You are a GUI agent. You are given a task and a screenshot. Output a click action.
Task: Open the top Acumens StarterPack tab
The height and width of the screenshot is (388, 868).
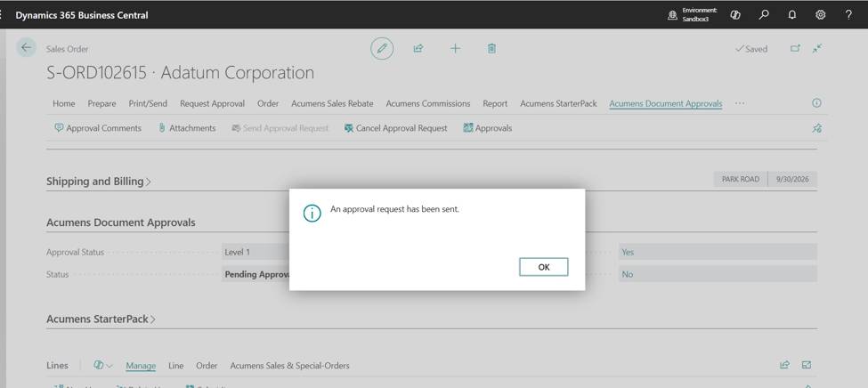click(x=558, y=103)
